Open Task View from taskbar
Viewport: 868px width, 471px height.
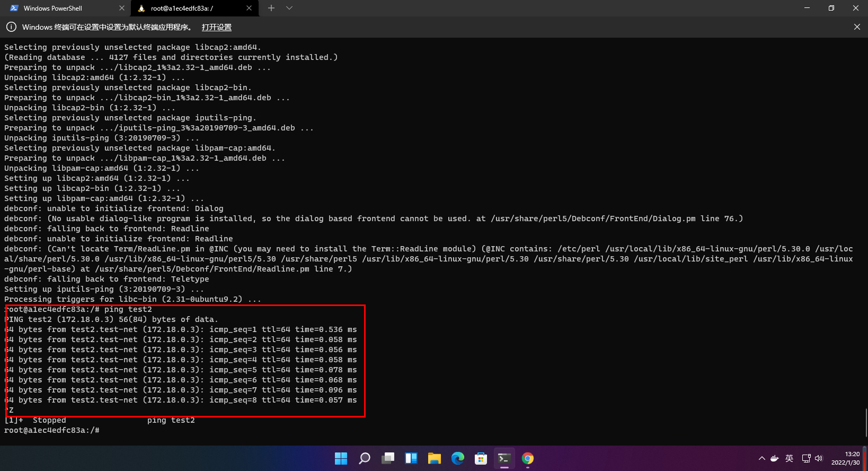pyautogui.click(x=388, y=458)
